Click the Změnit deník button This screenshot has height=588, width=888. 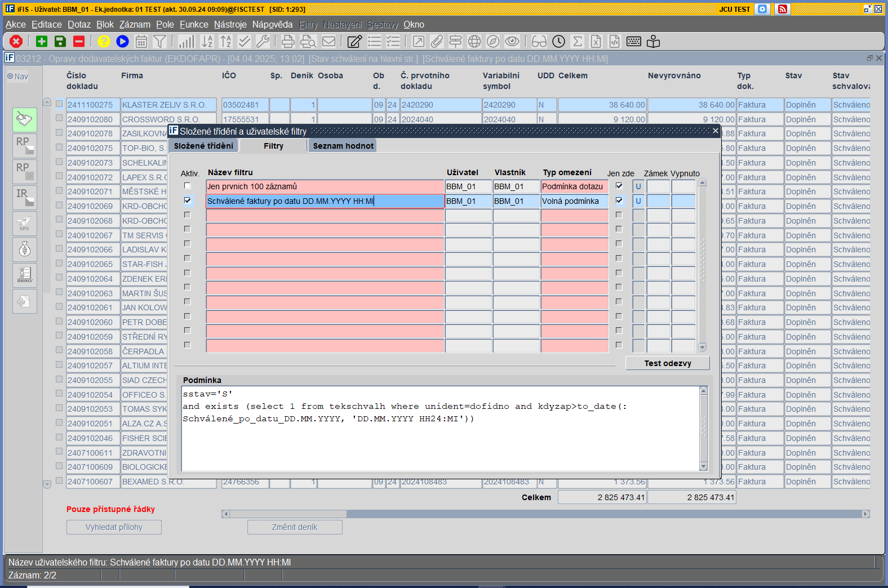point(295,527)
